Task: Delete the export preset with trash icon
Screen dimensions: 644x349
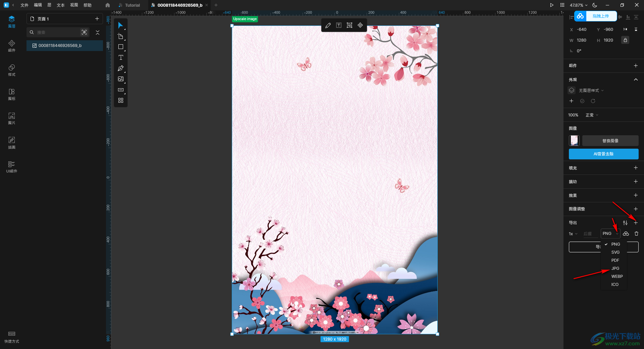Action: [636, 234]
